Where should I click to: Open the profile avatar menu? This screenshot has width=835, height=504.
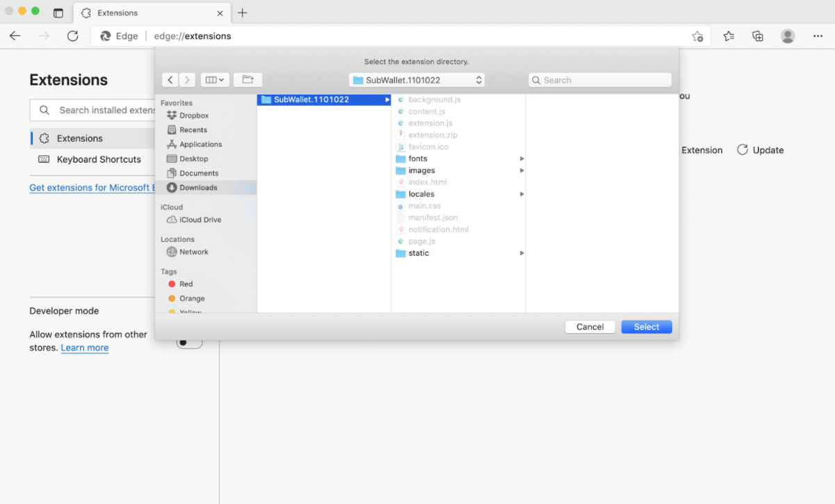click(788, 36)
